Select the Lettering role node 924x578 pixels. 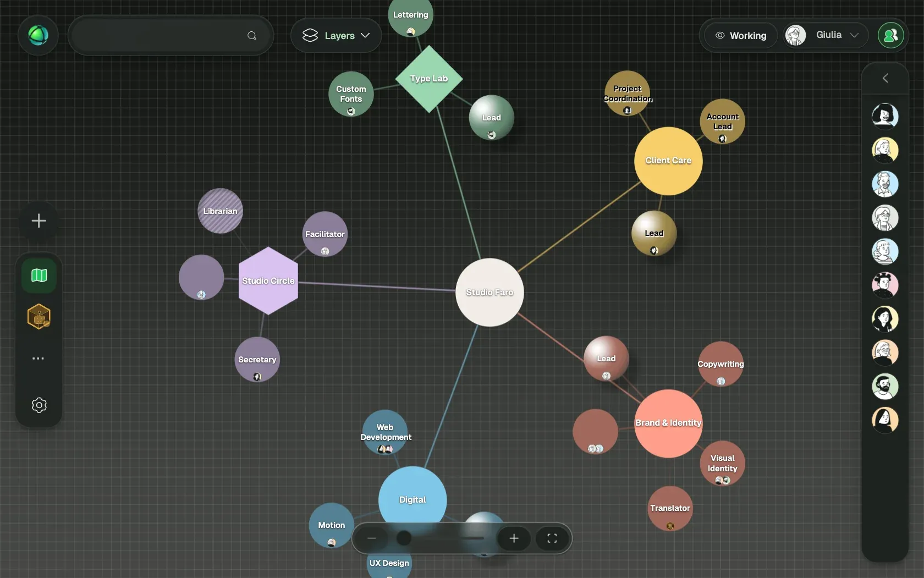tap(410, 15)
